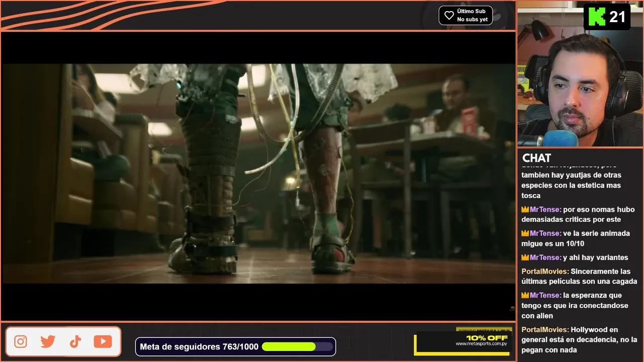
Task: Click the 'demasiadas criticas por este' text
Action: pyautogui.click(x=571, y=219)
